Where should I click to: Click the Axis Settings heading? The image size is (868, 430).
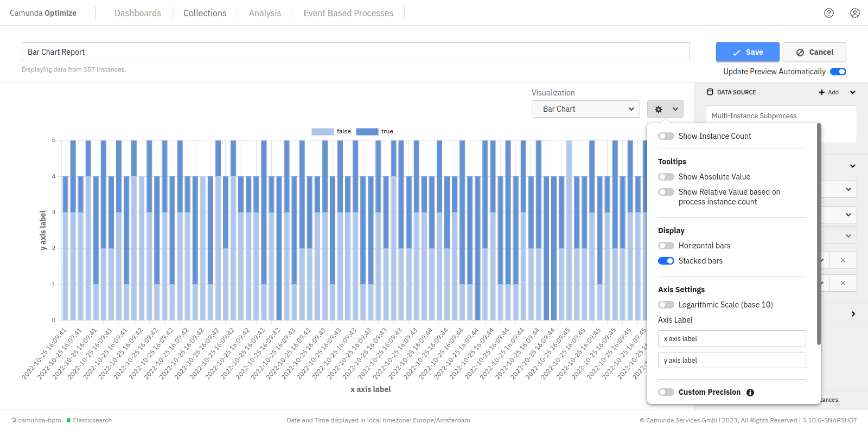[x=681, y=290]
